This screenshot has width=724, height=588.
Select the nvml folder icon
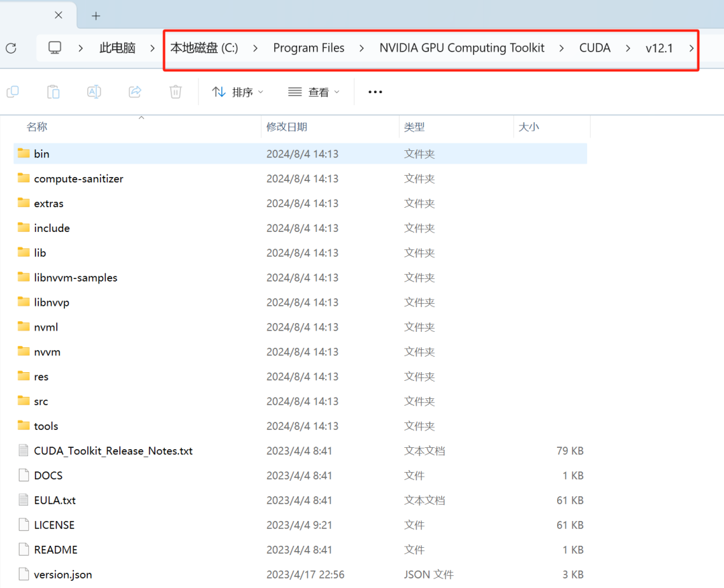coord(23,326)
